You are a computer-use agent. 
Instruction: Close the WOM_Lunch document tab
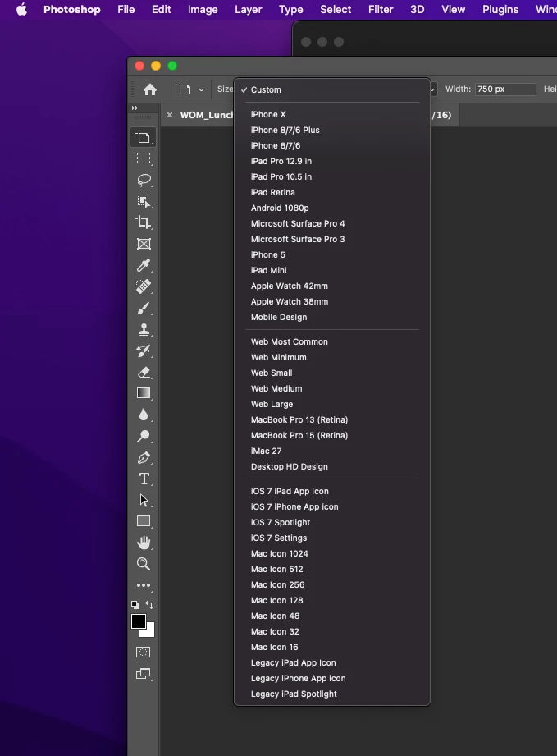tap(170, 115)
